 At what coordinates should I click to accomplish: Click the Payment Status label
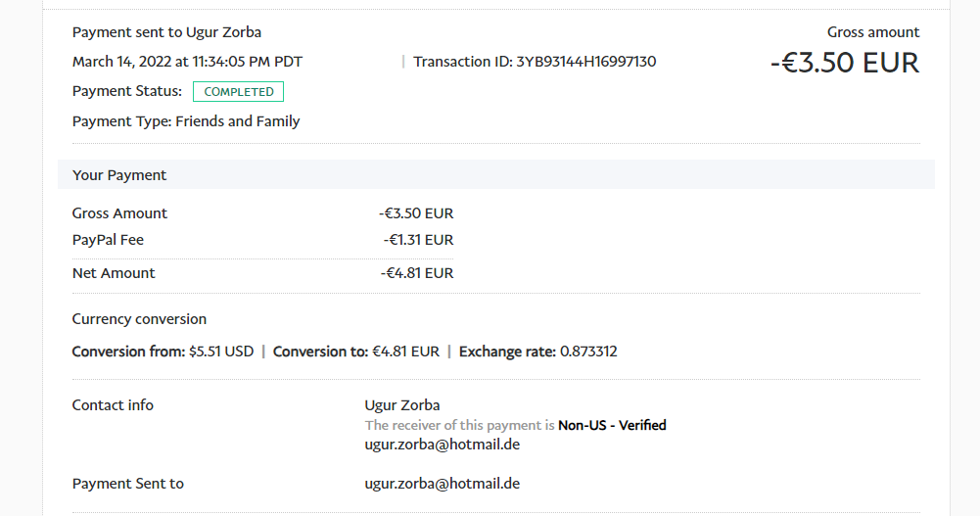(127, 91)
